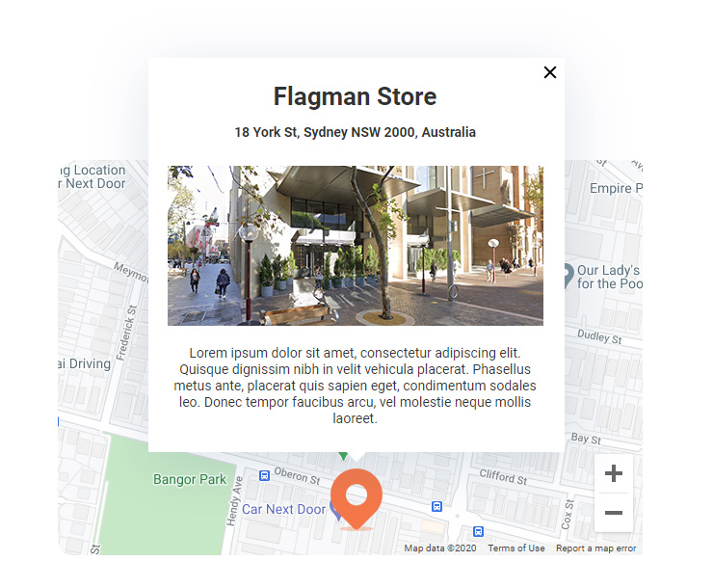Click the Dudley St street label

pyautogui.click(x=599, y=336)
